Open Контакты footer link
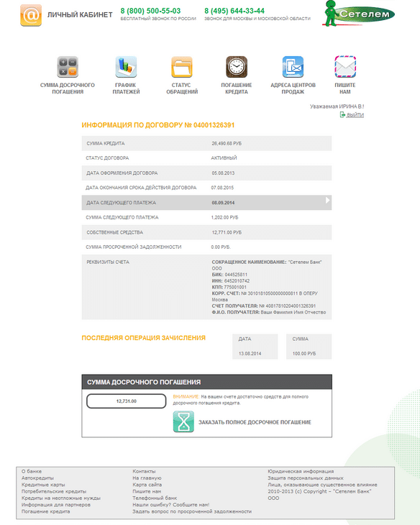 pos(144,471)
